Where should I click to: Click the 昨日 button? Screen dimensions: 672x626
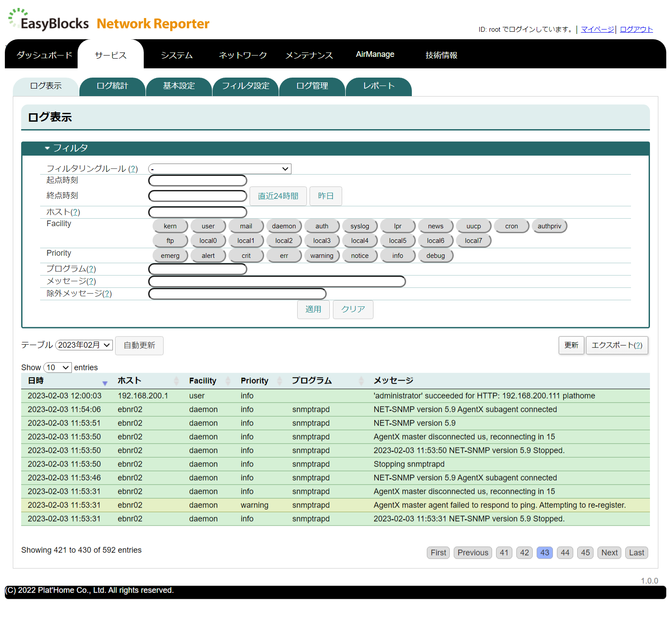pyautogui.click(x=326, y=196)
